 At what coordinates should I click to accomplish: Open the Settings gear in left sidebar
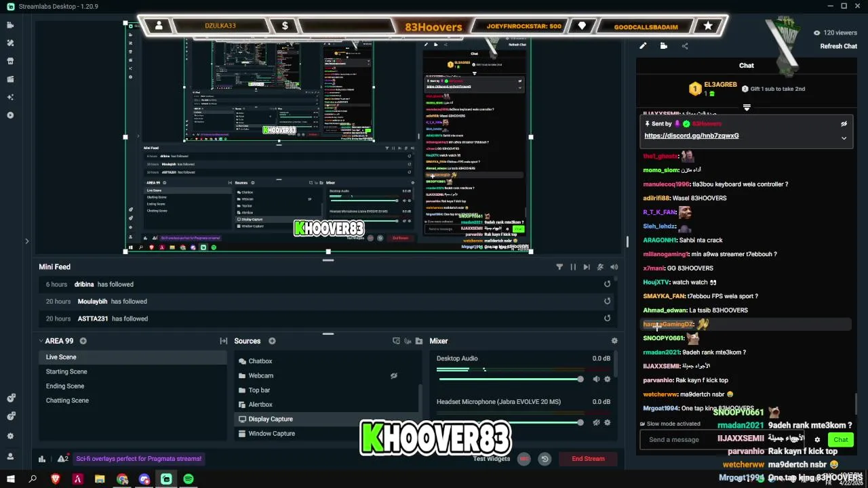[10, 436]
